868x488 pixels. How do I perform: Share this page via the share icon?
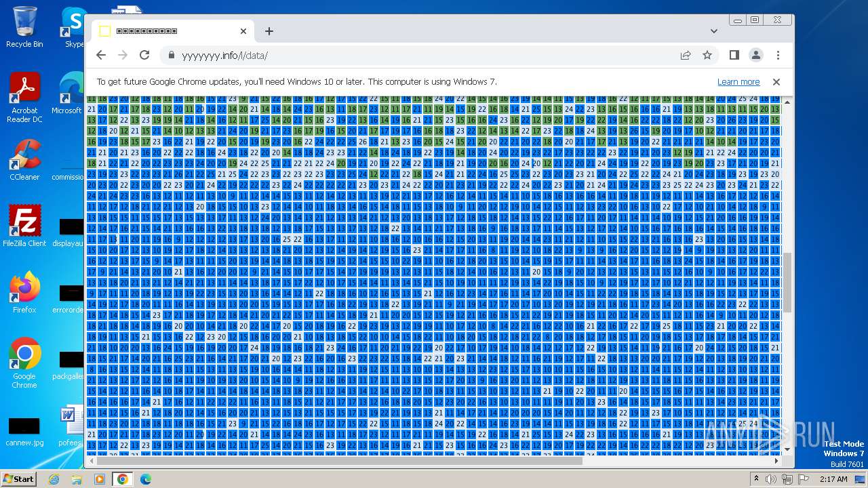coord(686,55)
